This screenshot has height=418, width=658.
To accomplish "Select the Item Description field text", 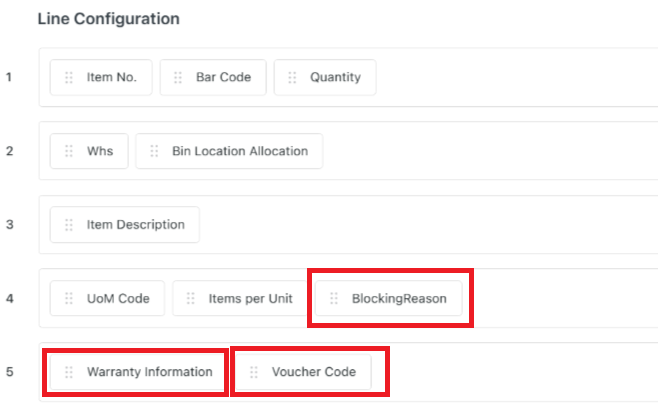I will coord(135,225).
